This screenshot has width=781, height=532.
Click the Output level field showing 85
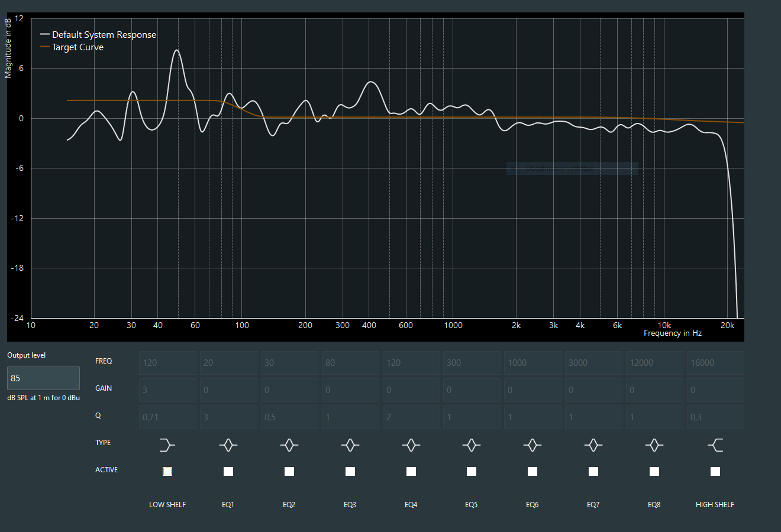pyautogui.click(x=43, y=378)
